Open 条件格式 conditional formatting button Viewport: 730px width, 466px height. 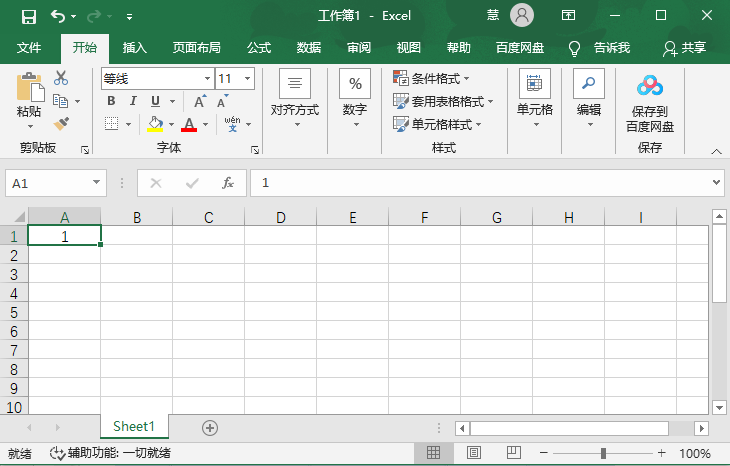click(432, 78)
